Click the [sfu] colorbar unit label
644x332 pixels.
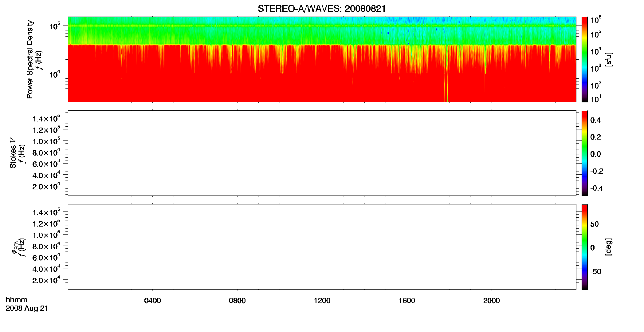[x=608, y=59]
